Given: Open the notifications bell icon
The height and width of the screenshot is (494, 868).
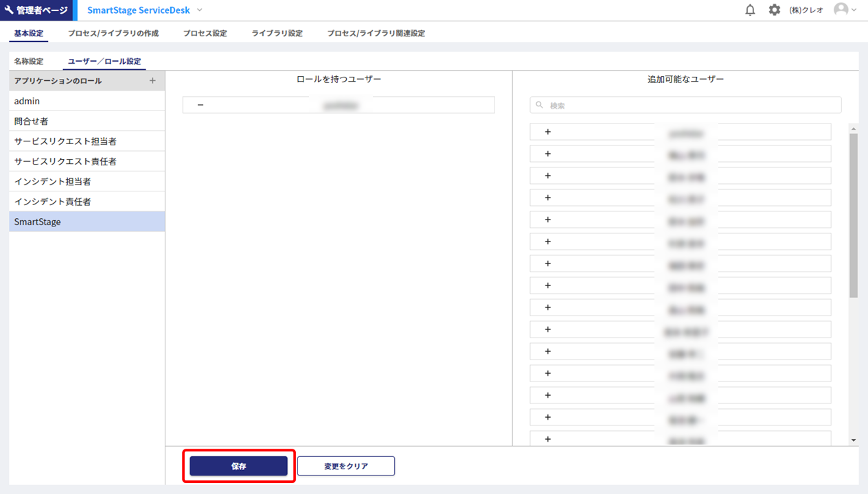Looking at the screenshot, I should 750,10.
